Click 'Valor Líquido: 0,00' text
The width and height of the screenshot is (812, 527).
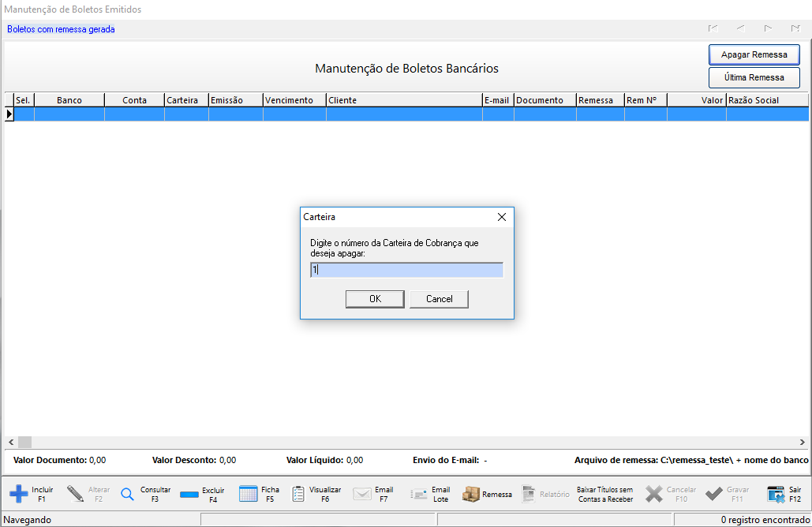[x=324, y=460]
